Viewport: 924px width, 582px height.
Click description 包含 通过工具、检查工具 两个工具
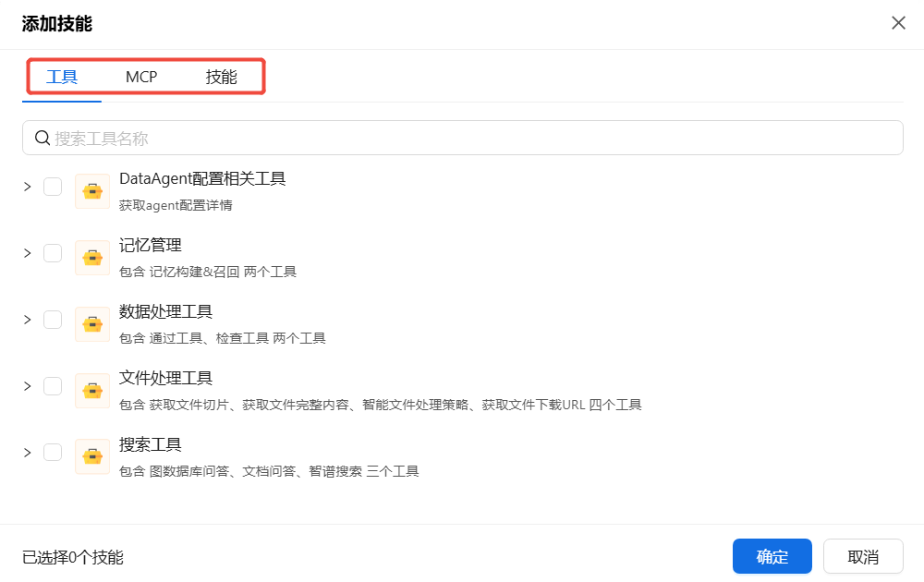(222, 338)
